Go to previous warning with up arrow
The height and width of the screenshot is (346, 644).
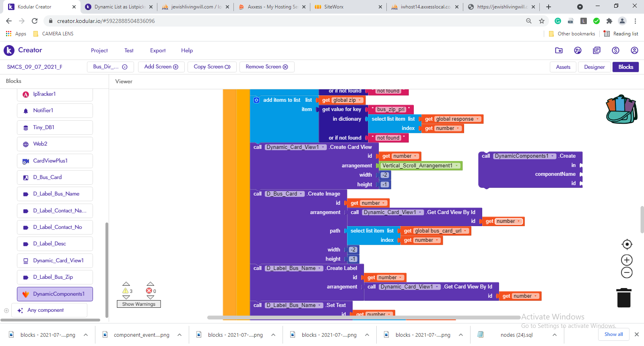126,284
